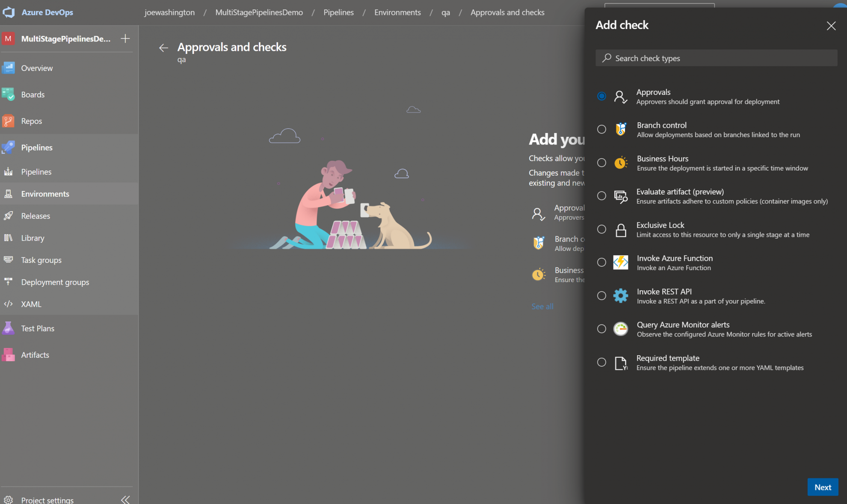
Task: Click the Next button
Action: click(x=822, y=487)
